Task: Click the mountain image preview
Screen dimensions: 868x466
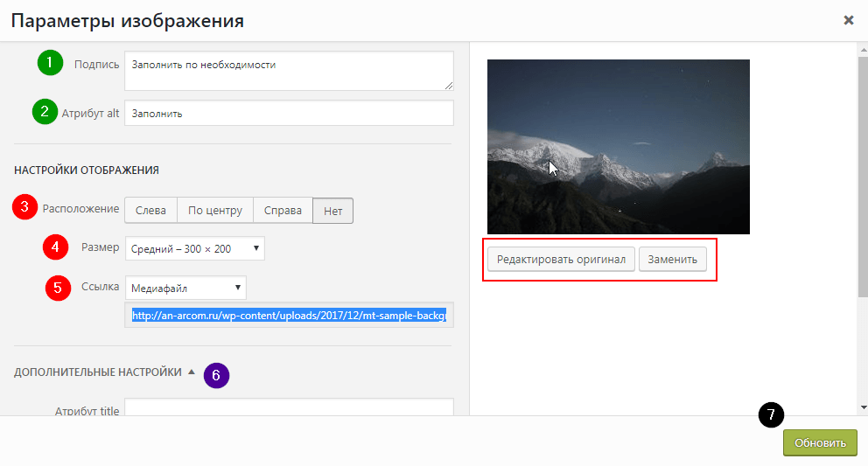Action: pyautogui.click(x=619, y=147)
